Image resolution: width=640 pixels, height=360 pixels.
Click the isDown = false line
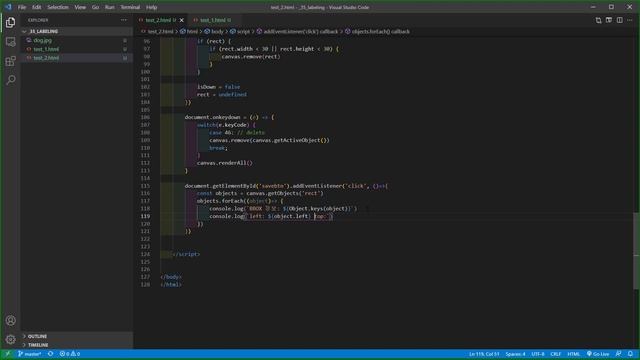click(219, 87)
